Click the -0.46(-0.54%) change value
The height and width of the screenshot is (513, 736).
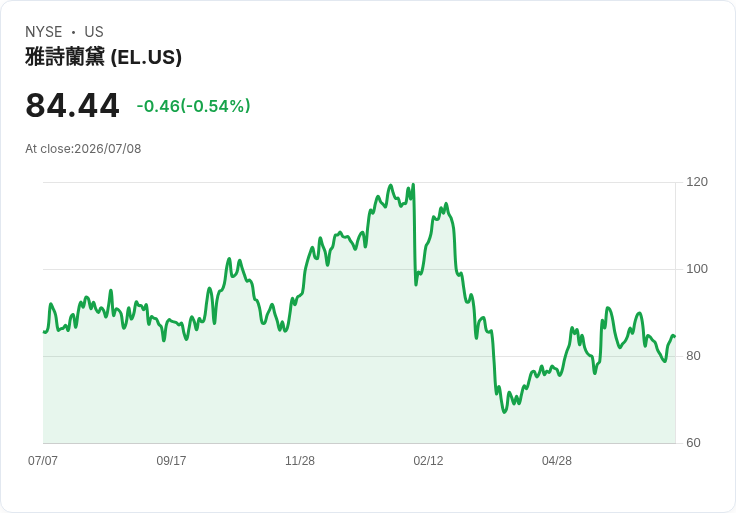[193, 106]
